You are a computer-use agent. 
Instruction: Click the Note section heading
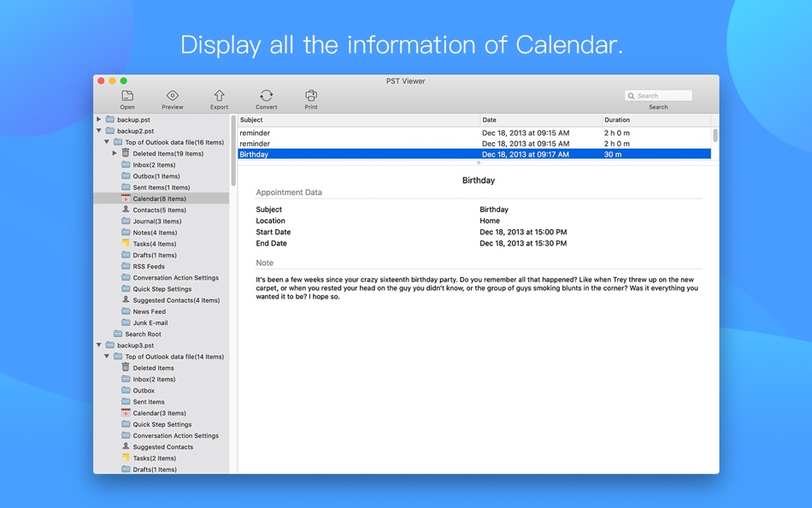pos(264,263)
